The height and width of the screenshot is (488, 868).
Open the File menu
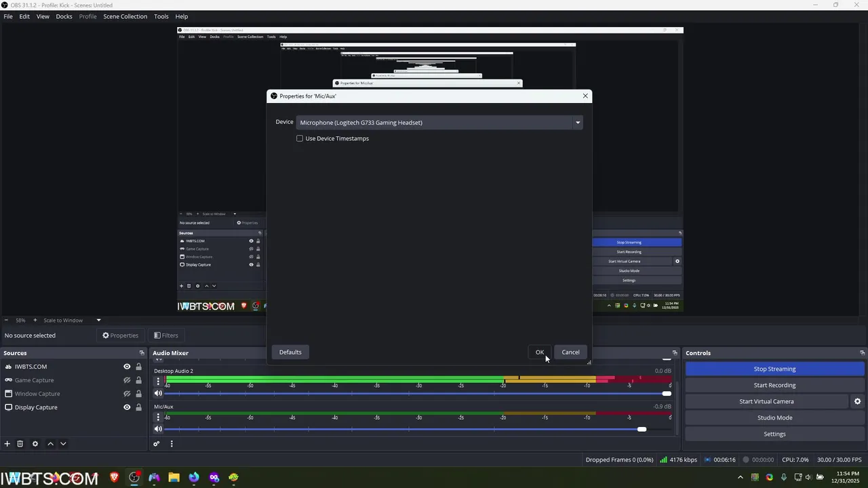click(8, 16)
